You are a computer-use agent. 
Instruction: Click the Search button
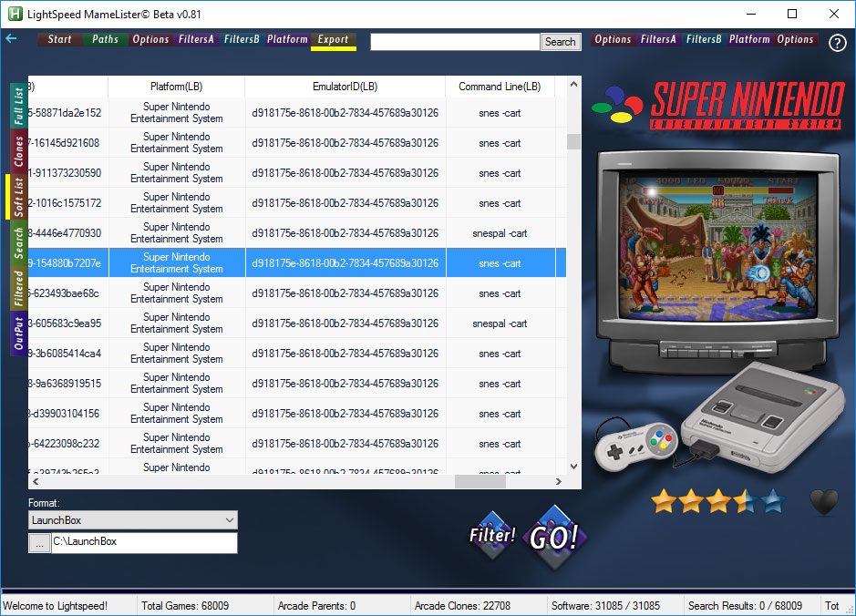pos(560,42)
